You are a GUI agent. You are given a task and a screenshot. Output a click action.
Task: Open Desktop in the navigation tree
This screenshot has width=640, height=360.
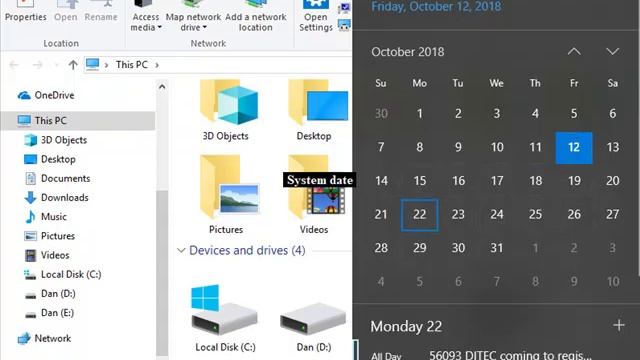coord(50,159)
